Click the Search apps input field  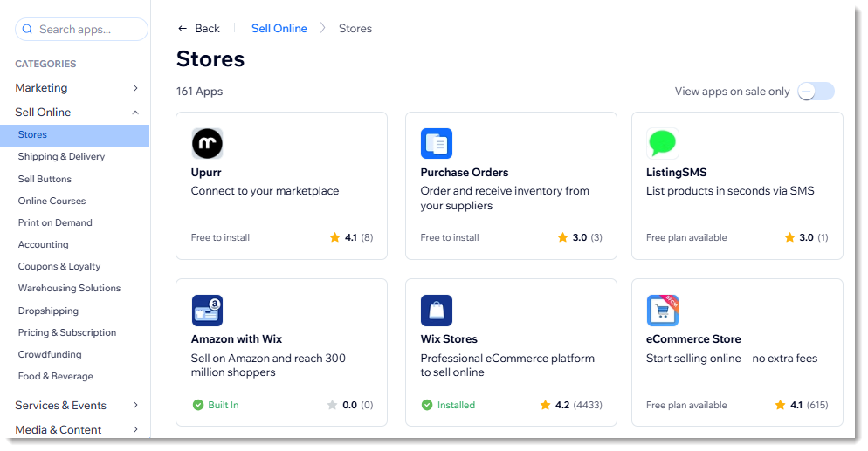click(x=87, y=30)
